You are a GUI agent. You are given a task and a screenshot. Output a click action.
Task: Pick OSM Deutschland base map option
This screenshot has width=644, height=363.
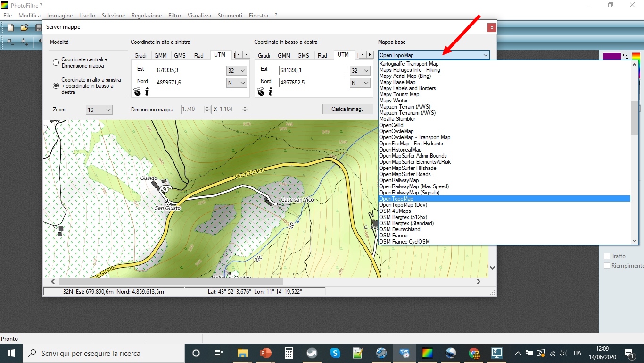[399, 229]
